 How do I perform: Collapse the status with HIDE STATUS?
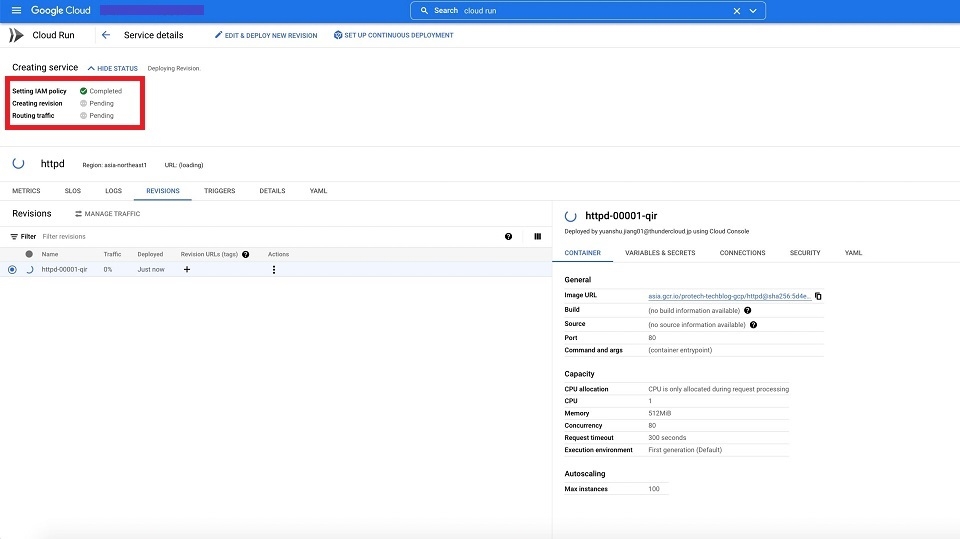click(x=112, y=68)
